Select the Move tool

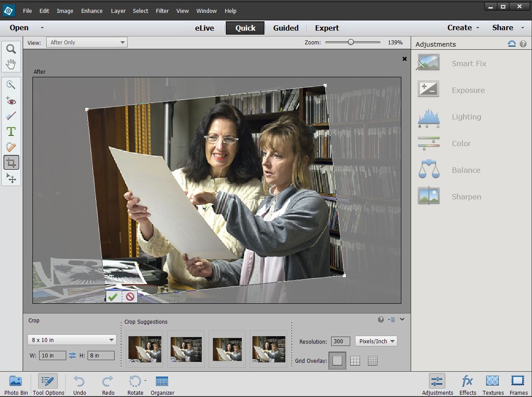tap(11, 178)
